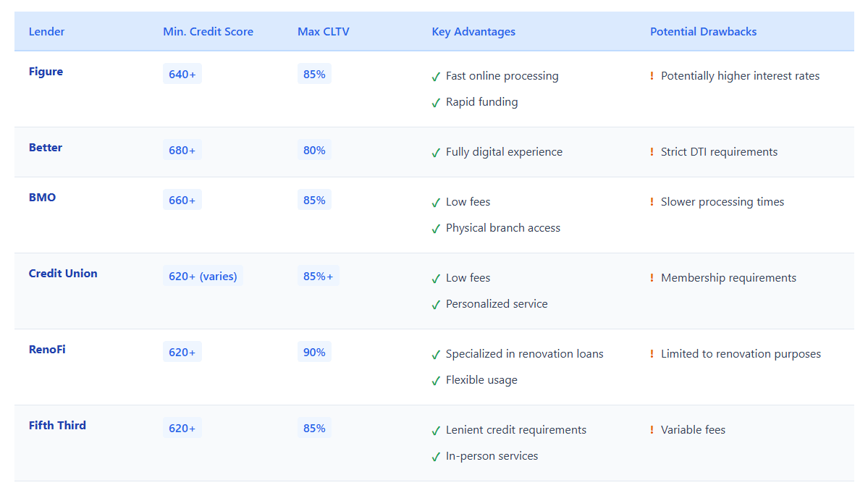The height and width of the screenshot is (493, 868).
Task: Click the Fifth Third lender name
Action: [57, 426]
